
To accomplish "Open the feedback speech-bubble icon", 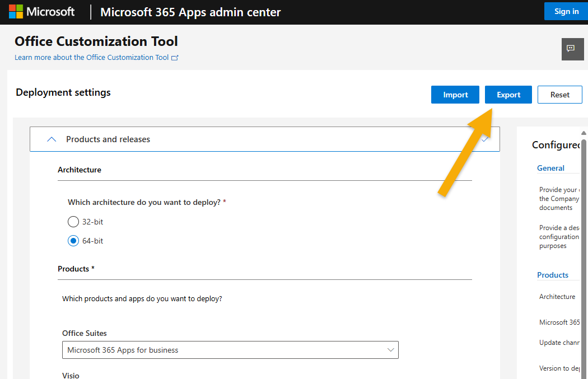I will (x=572, y=49).
